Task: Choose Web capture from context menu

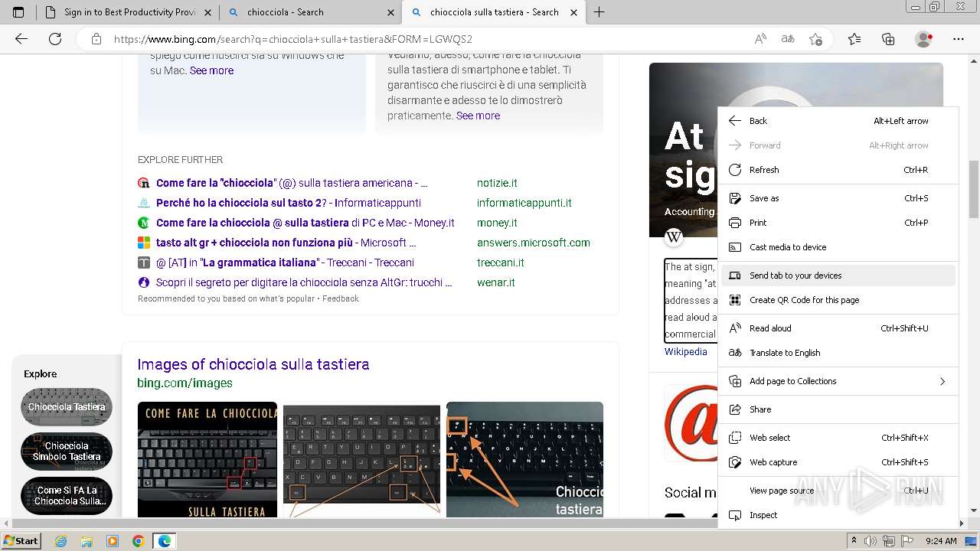Action: [838, 462]
